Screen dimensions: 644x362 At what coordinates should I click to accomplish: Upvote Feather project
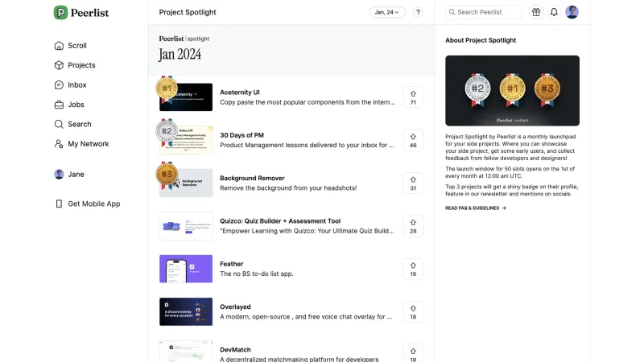pyautogui.click(x=413, y=269)
